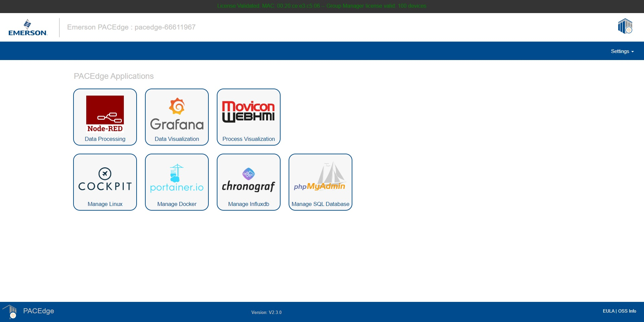Click the Manage Influxdb label
The width and height of the screenshot is (644, 322).
coord(249,204)
